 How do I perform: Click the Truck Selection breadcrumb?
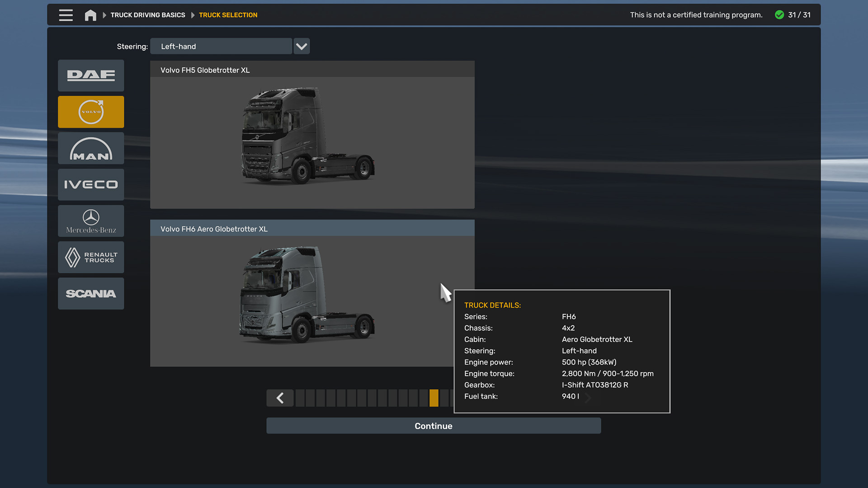coord(228,15)
